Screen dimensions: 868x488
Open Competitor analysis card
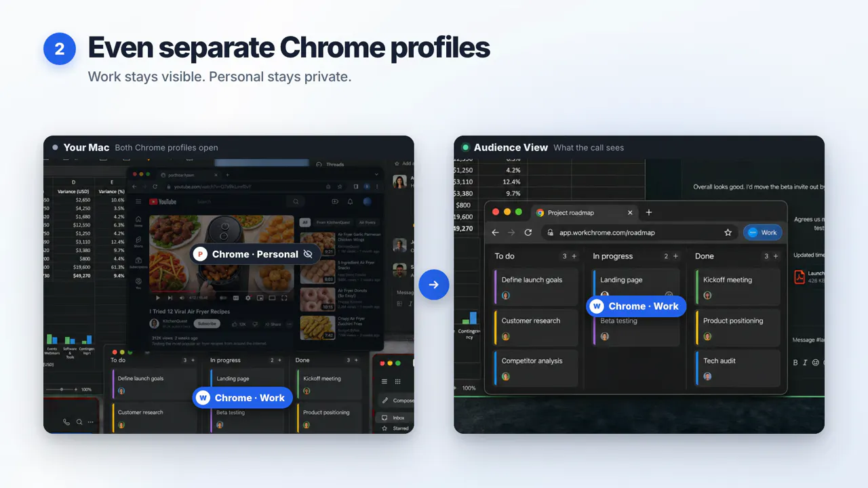536,368
